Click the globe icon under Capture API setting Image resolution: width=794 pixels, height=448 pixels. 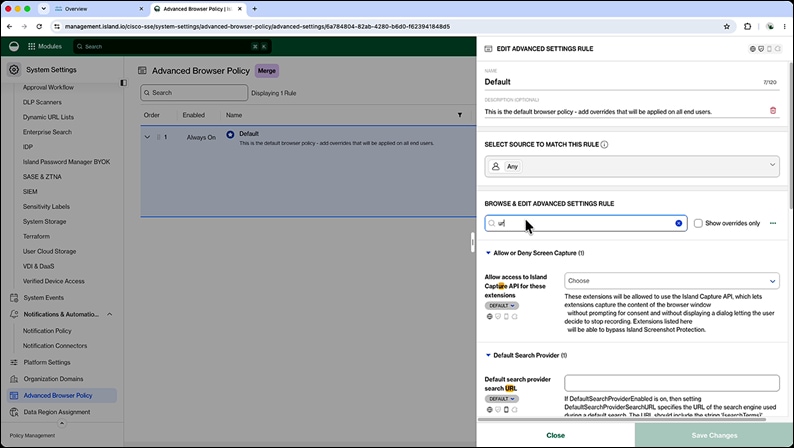[489, 316]
